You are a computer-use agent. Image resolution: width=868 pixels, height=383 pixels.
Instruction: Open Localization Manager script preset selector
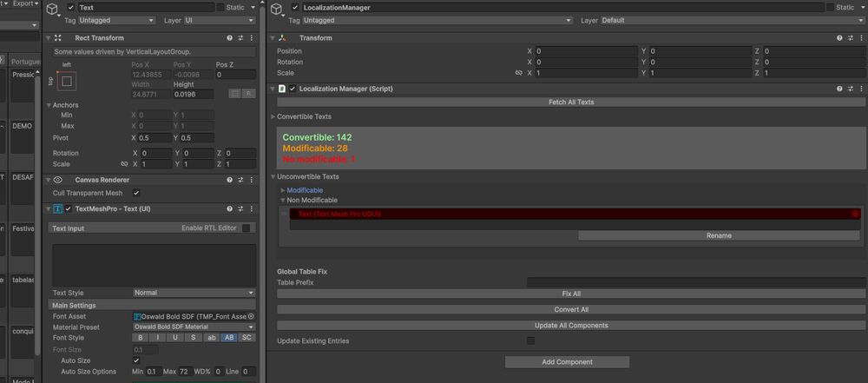851,89
